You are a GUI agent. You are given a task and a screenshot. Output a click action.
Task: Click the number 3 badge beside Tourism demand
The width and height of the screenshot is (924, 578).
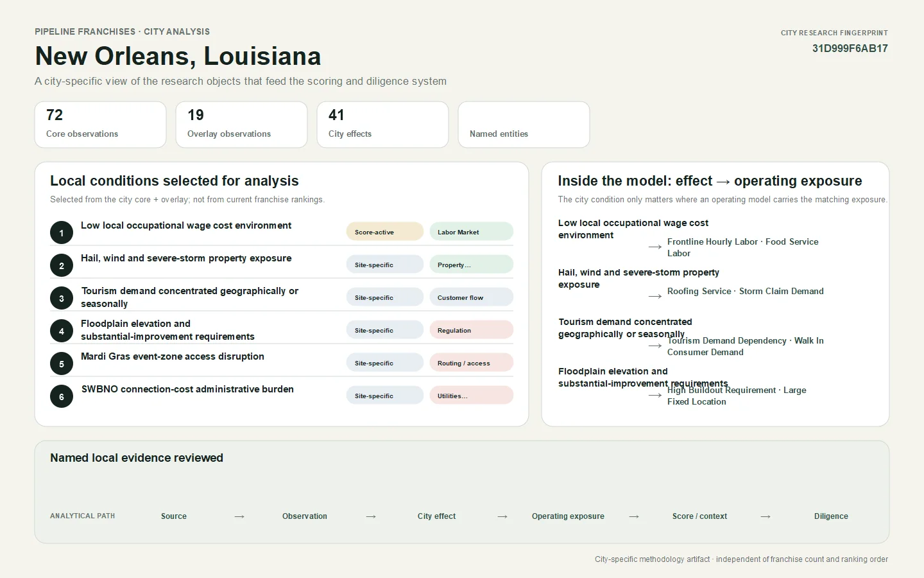(62, 298)
